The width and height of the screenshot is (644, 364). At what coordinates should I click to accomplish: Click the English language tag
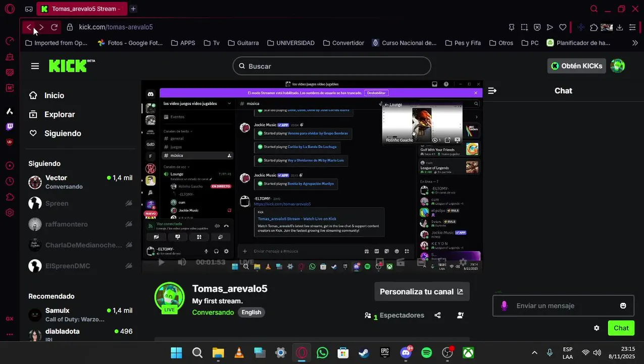click(x=251, y=312)
